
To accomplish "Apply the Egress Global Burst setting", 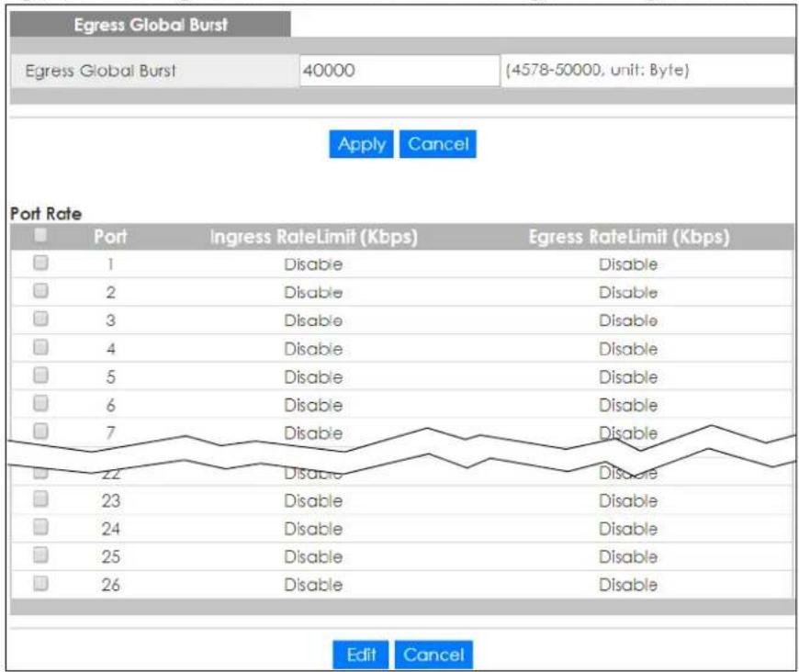I will (x=361, y=144).
